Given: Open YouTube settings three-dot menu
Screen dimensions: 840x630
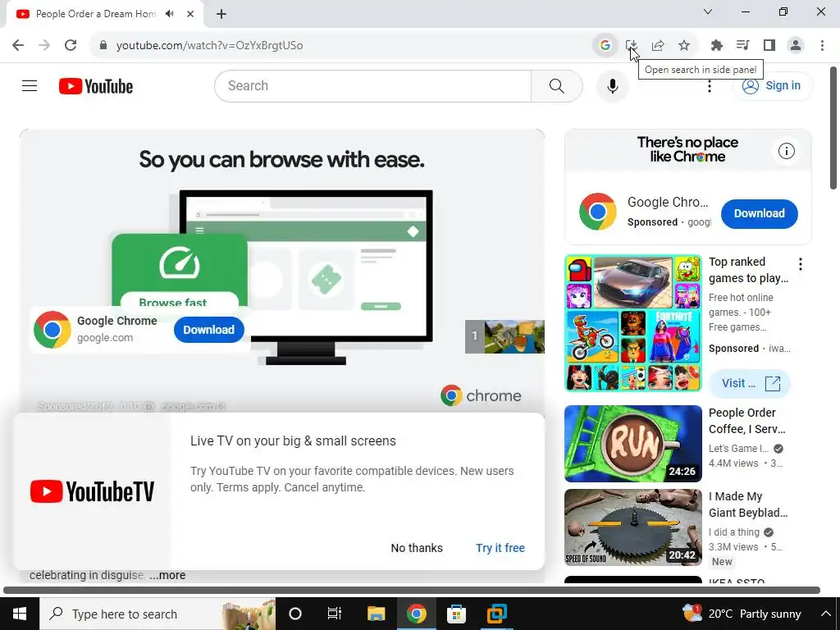Looking at the screenshot, I should pyautogui.click(x=710, y=85).
